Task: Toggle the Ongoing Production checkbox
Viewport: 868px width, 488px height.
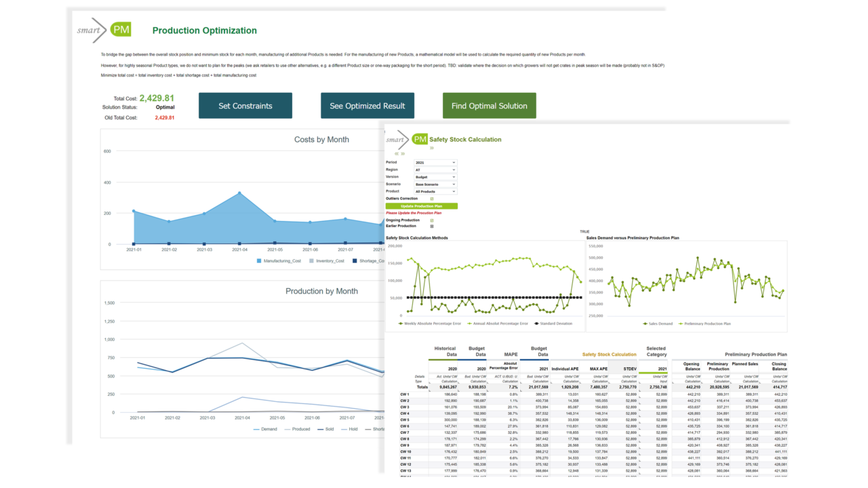Action: (x=432, y=220)
